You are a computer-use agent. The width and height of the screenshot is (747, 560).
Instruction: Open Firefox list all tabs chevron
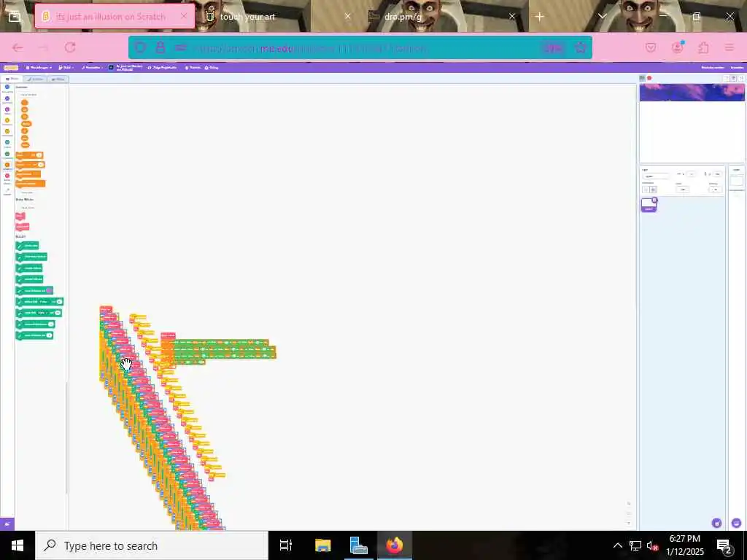602,16
